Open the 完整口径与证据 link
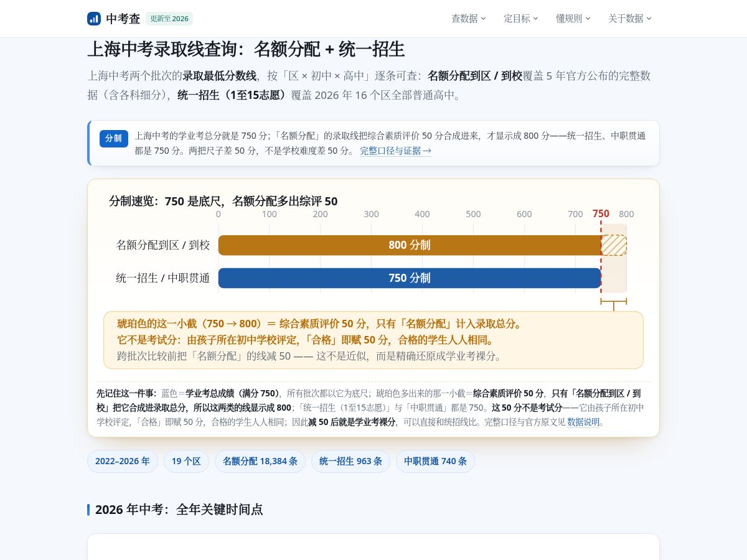This screenshot has width=747, height=560. coord(395,151)
